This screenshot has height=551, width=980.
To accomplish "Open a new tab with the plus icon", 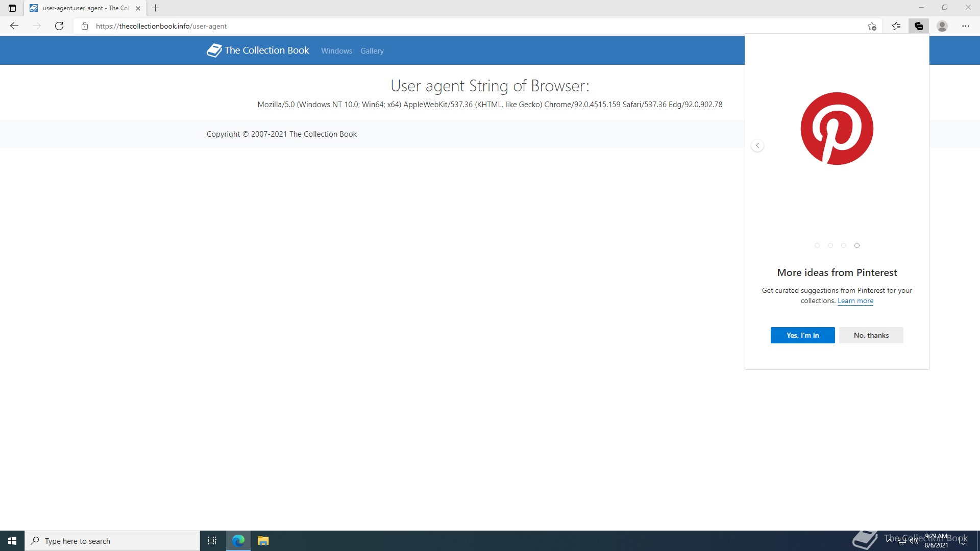I will [x=156, y=8].
